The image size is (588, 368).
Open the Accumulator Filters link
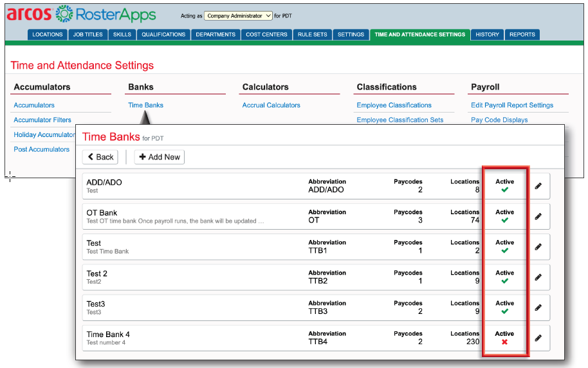[42, 120]
